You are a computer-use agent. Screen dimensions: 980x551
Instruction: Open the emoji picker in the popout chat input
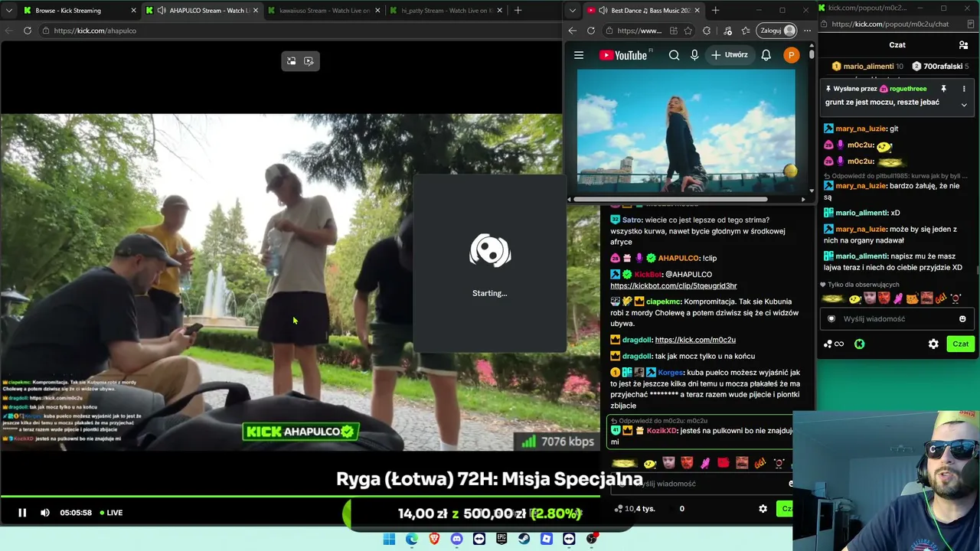tap(962, 319)
